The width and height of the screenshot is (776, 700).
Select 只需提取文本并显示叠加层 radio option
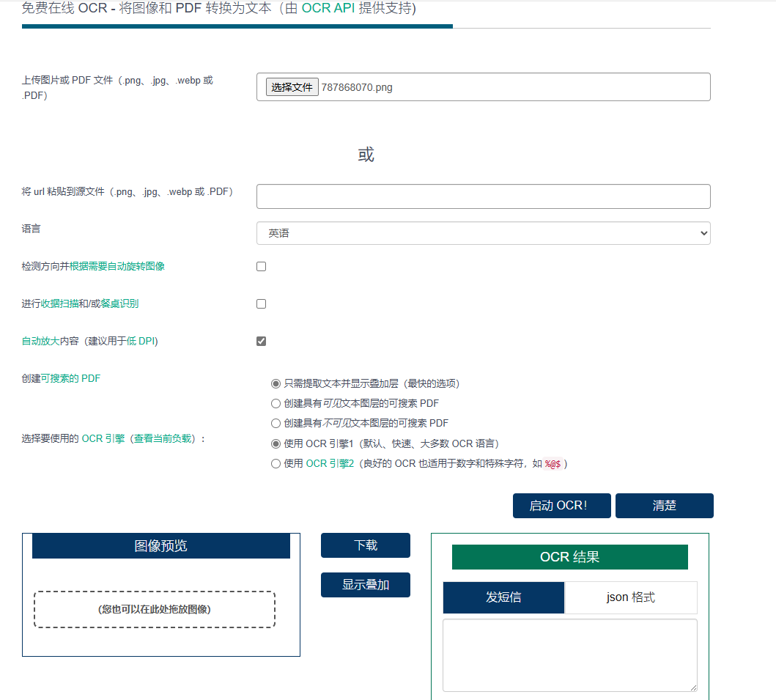tap(276, 383)
